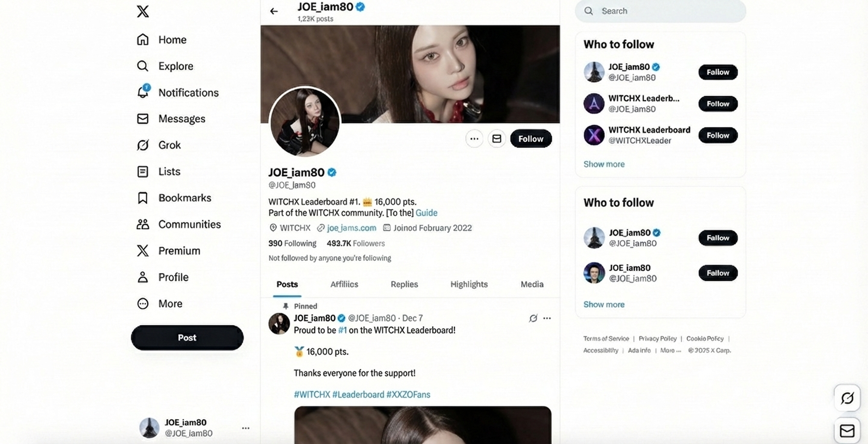The width and height of the screenshot is (868, 444).
Task: Open pinned post more options menu
Action: tap(547, 318)
